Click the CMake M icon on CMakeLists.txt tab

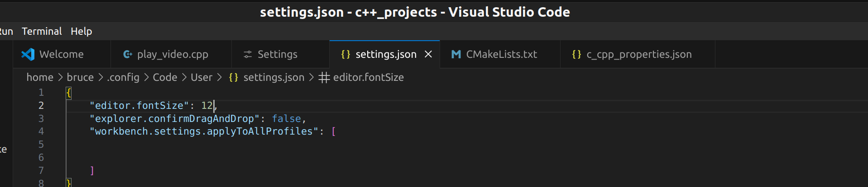(x=456, y=54)
